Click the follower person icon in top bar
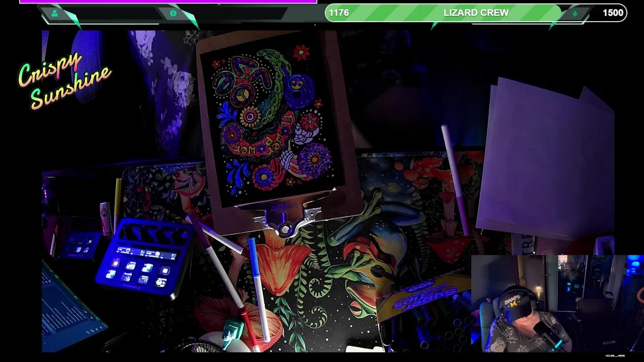Screen dimensions: 644x362 pos(55,14)
